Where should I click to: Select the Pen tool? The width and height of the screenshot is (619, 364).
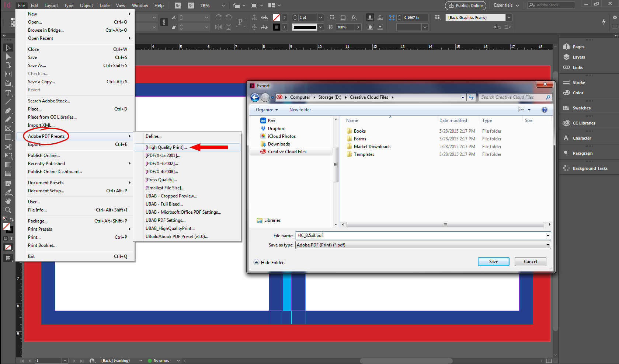click(8, 111)
